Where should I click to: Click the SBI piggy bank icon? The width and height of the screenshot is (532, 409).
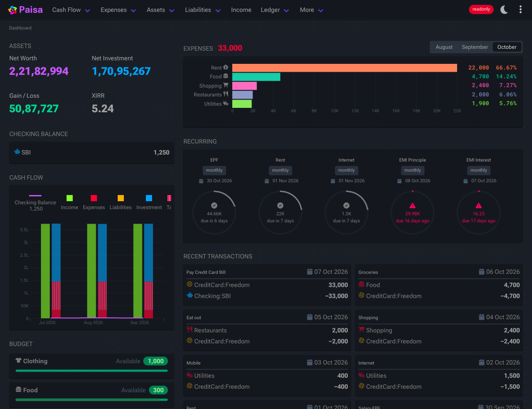click(17, 152)
